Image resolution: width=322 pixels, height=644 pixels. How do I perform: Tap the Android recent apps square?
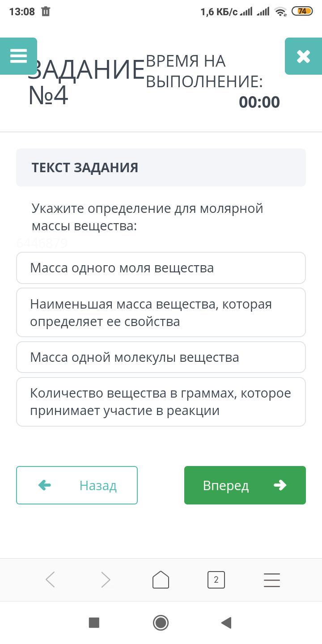(94, 623)
